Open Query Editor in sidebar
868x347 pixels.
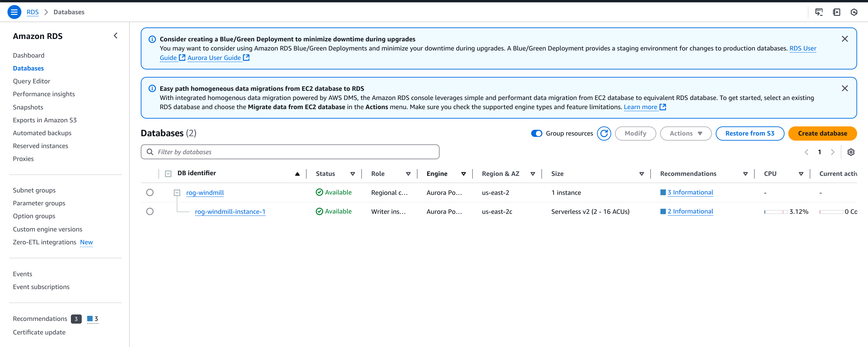(x=32, y=81)
